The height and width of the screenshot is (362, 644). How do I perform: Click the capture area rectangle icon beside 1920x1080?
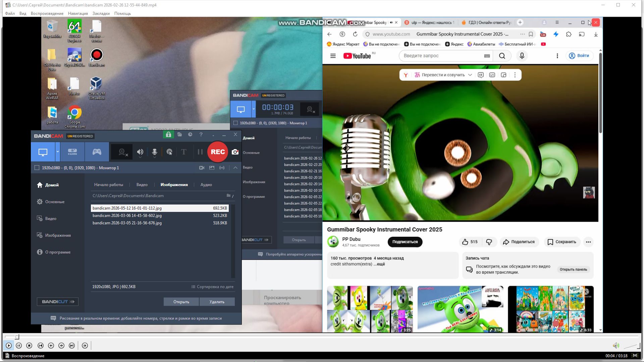point(37,168)
